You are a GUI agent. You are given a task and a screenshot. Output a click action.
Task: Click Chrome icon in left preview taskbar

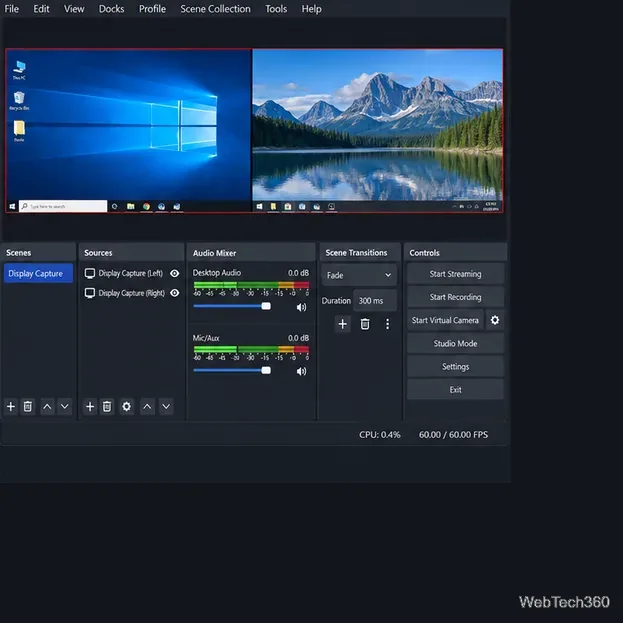(147, 206)
